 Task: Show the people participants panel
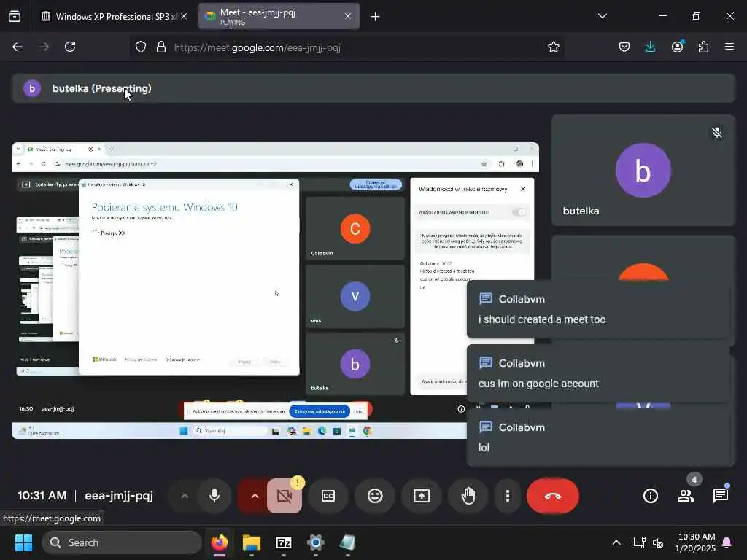point(686,496)
